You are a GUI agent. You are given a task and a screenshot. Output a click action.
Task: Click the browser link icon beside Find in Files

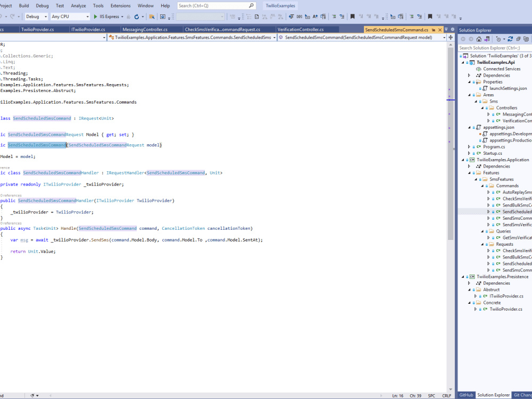coord(163,16)
